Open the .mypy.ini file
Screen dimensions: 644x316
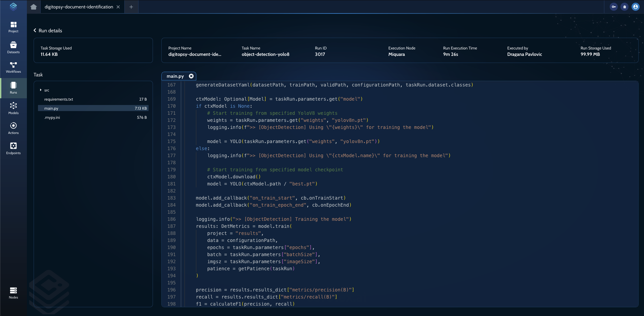(52, 117)
